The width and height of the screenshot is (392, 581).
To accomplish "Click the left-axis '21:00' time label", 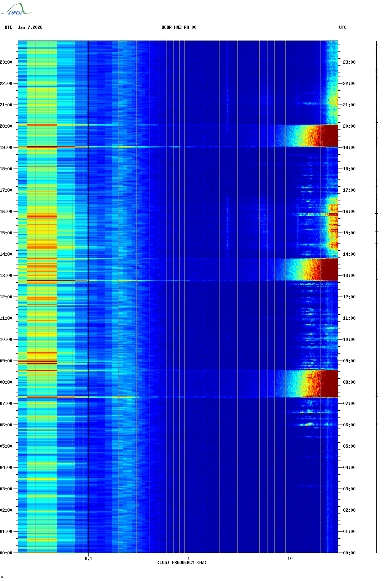I will click(6, 105).
